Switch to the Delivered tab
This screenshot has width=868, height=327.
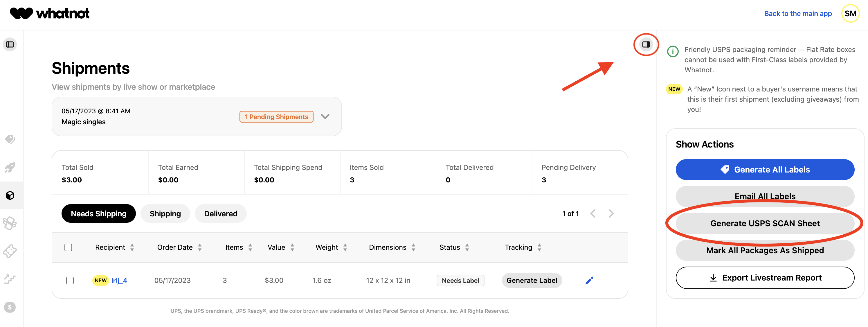220,213
